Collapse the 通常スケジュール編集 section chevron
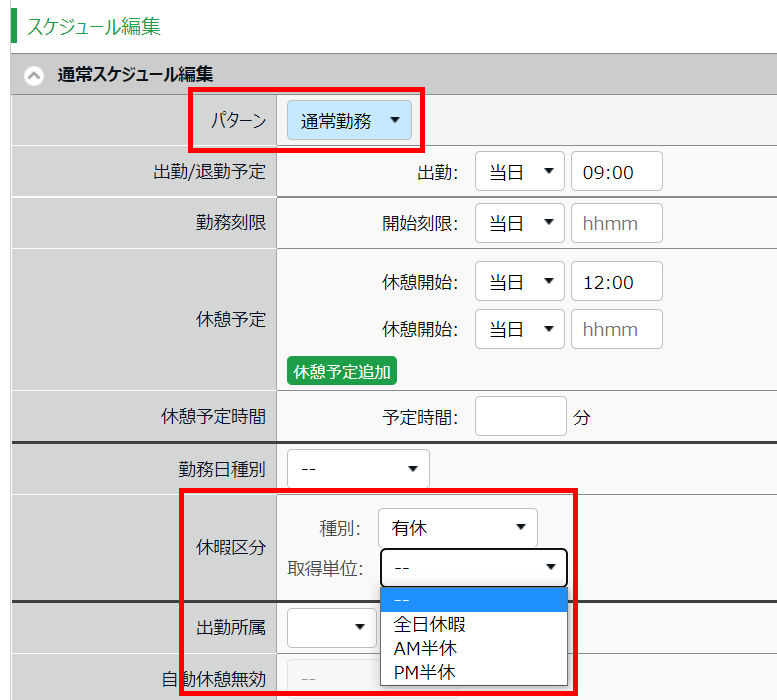Screen dimensions: 777x700 pyautogui.click(x=34, y=75)
